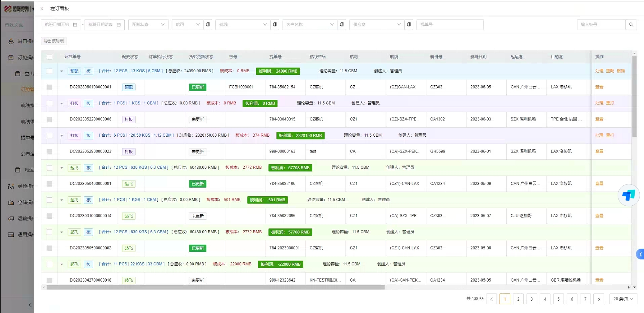
Task: Open the 航司 dropdown filter
Action: (x=188, y=25)
